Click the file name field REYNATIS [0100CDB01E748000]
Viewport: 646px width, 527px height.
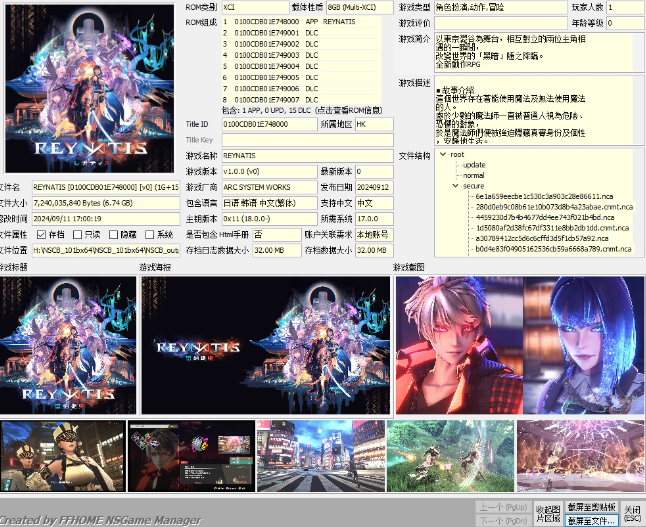(106, 187)
